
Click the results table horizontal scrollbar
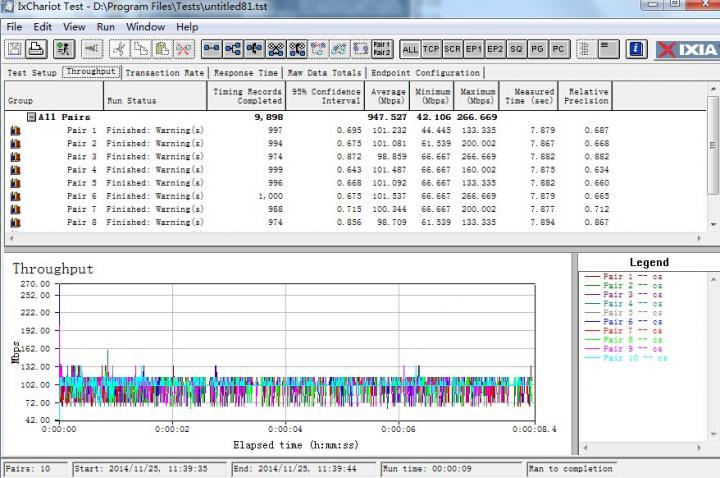[x=355, y=238]
